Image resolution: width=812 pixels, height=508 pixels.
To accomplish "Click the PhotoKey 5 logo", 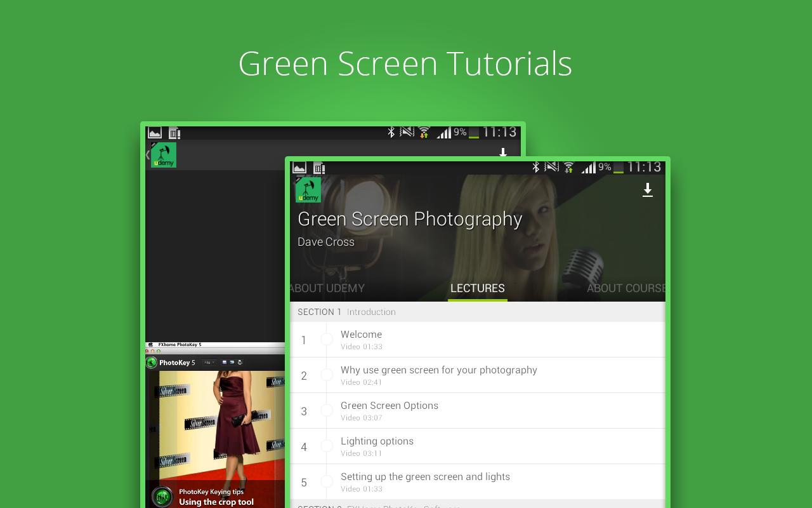I will 151,362.
